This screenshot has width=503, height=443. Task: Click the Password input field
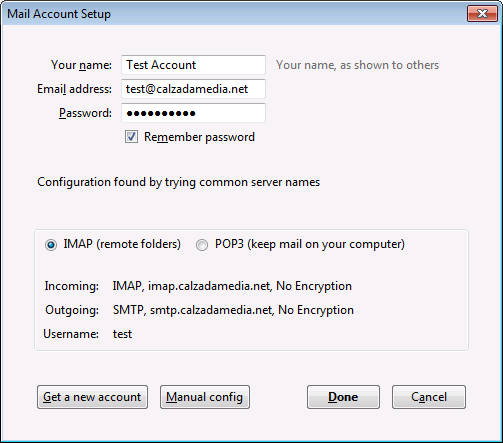point(193,113)
